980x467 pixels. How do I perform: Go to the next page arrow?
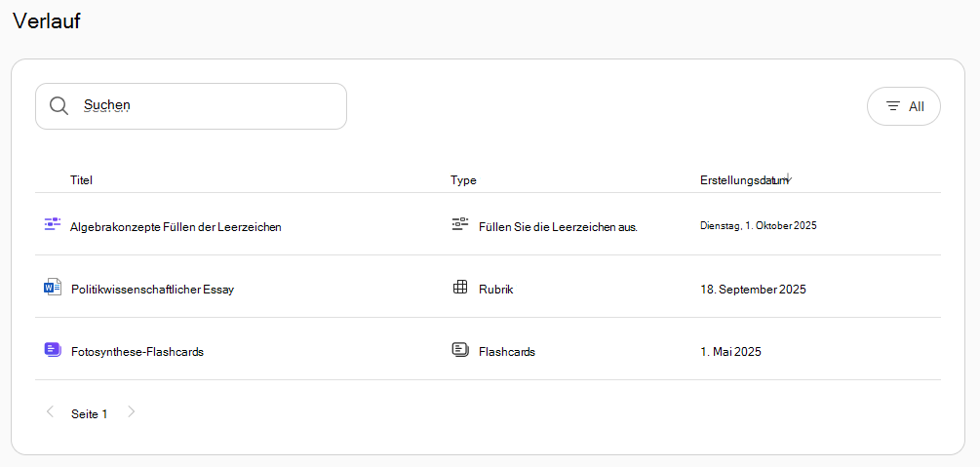coord(132,411)
